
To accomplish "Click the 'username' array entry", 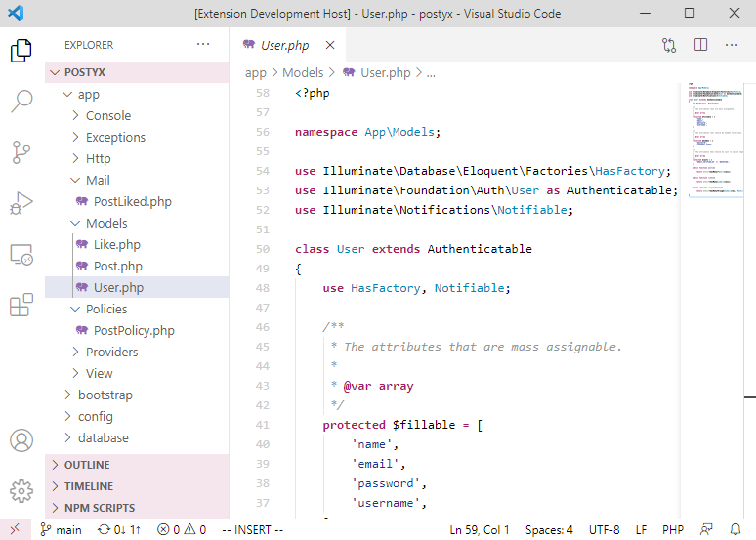I will coord(389,503).
